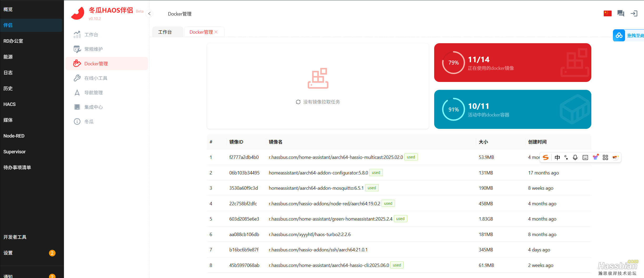
Task: Open 常规维护 menu entry
Action: point(107,49)
